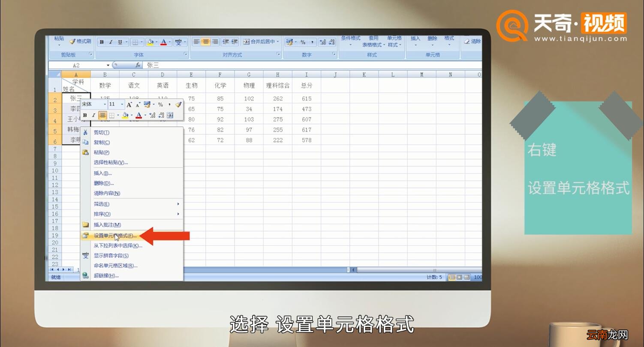Toggle Underline in the ribbon font group

coord(120,42)
